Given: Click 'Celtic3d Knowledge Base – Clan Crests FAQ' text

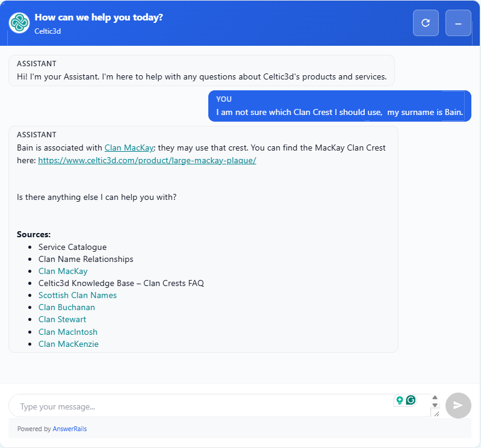Looking at the screenshot, I should point(121,283).
